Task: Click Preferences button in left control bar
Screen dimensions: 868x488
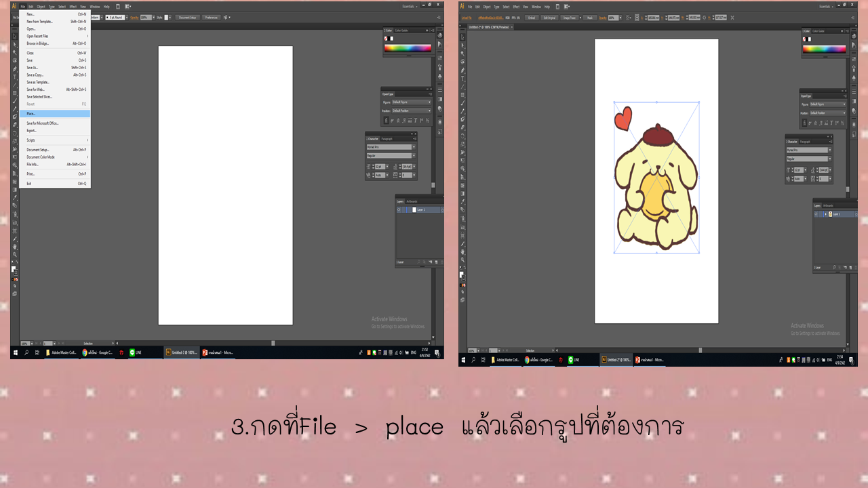Action: pyautogui.click(x=211, y=18)
